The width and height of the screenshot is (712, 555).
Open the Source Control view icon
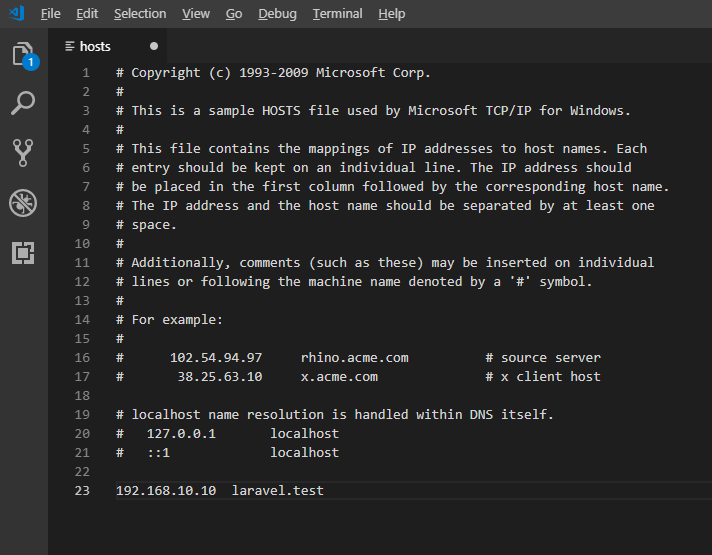click(x=23, y=152)
